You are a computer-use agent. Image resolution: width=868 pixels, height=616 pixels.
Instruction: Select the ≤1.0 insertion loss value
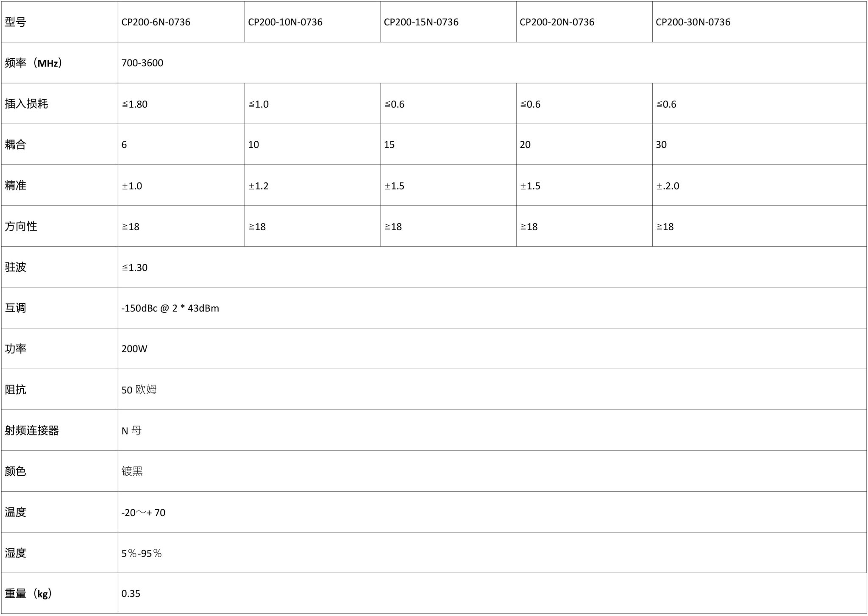pyautogui.click(x=258, y=104)
